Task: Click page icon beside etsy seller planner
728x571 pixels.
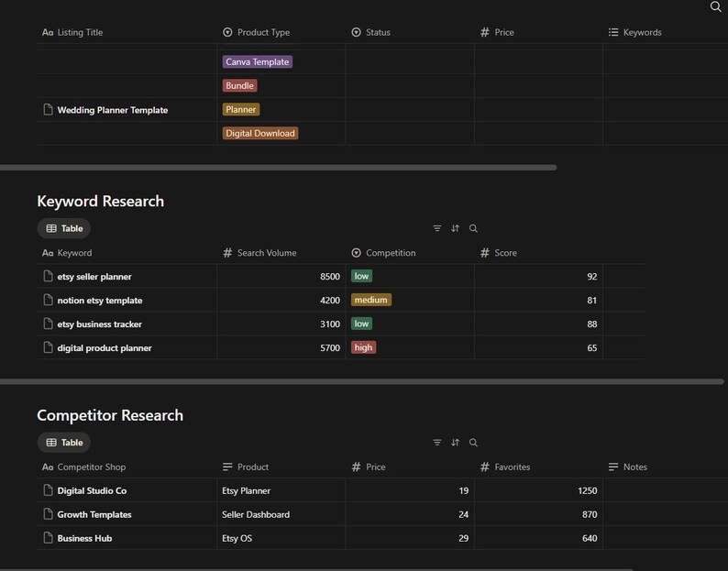Action: click(48, 276)
